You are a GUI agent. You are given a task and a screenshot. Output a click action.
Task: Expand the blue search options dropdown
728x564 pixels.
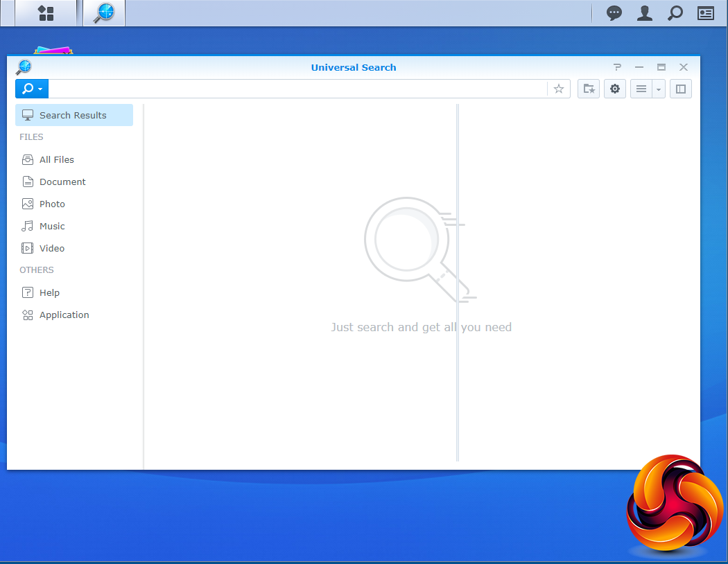coord(32,89)
